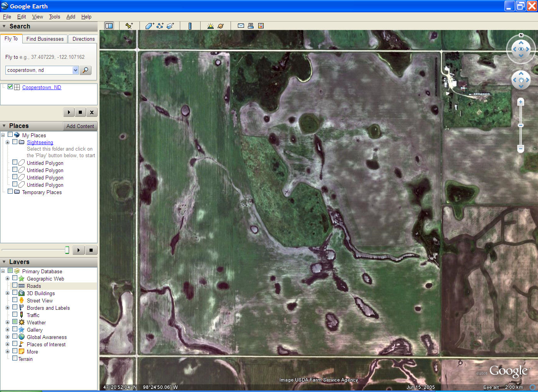Viewport: 538px width, 392px height.
Task: Select the Places of Interest layer row
Action: (46, 344)
